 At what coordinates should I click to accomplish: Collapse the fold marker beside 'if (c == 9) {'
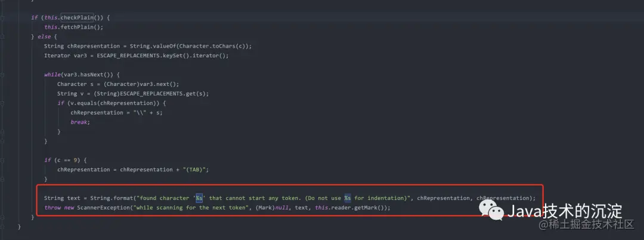tap(2, 160)
